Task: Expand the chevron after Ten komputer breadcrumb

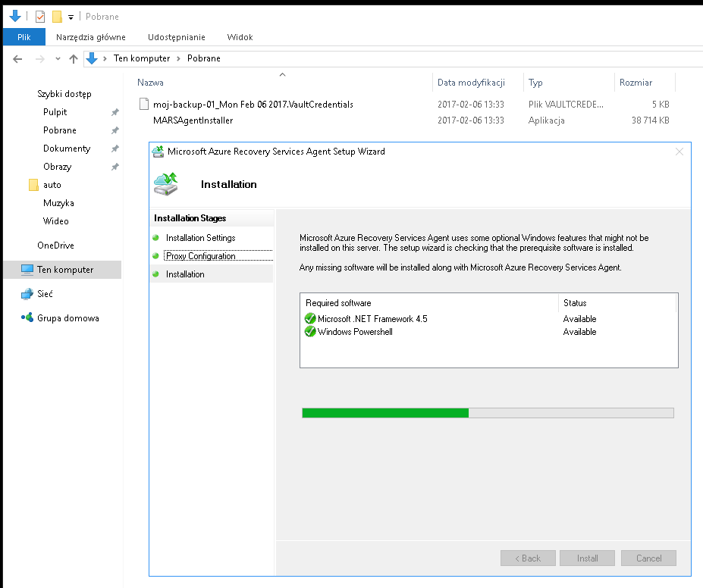Action: [178, 58]
